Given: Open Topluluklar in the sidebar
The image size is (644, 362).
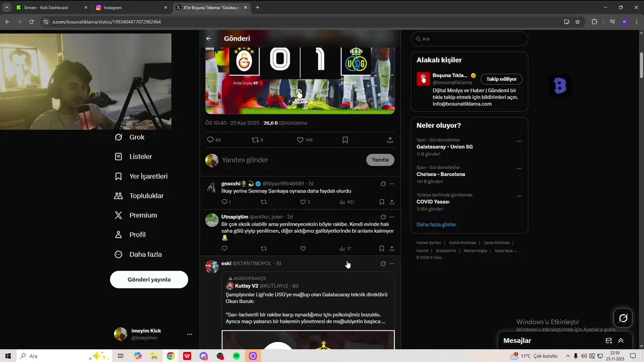Looking at the screenshot, I should coord(139,196).
